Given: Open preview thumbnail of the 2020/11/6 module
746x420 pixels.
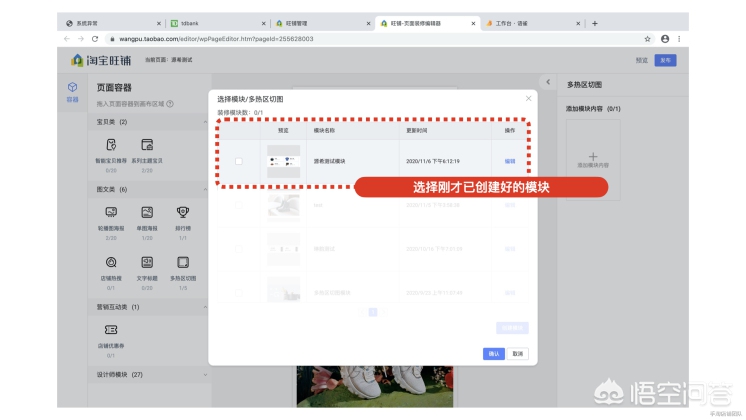Looking at the screenshot, I should coord(283,161).
